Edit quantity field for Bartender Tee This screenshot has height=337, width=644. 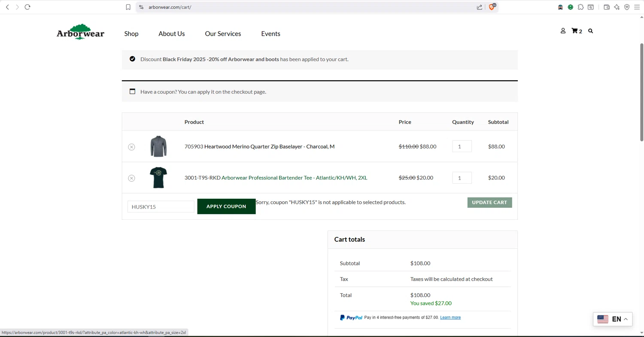click(462, 178)
